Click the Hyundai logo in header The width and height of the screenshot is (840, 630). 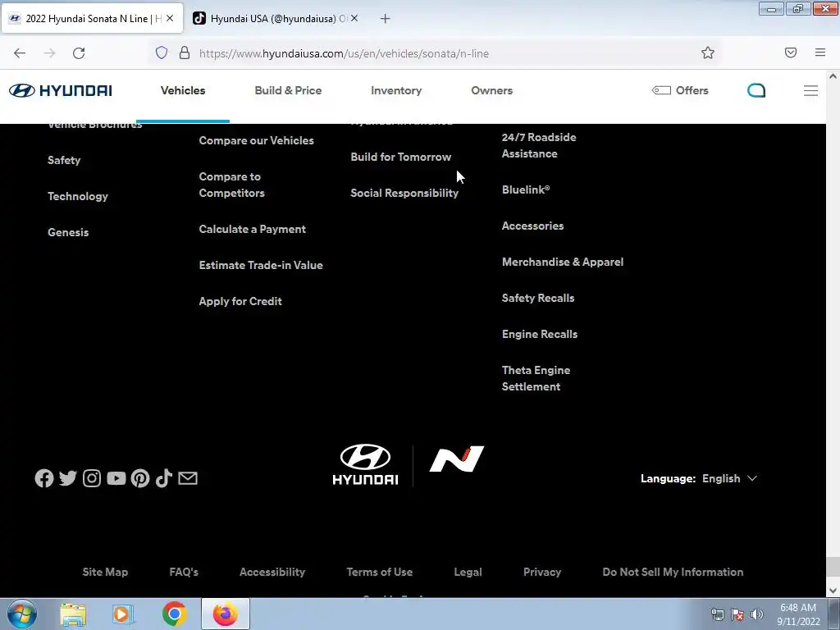(61, 90)
